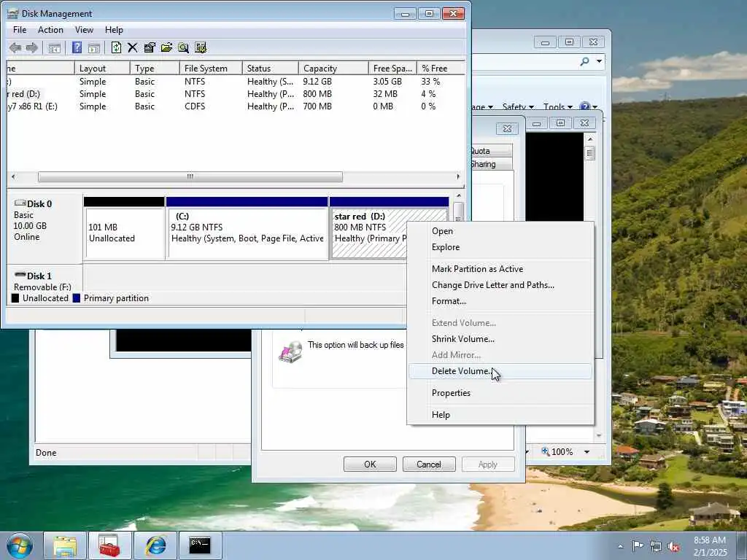Choose Help at bottom of context menu
The width and height of the screenshot is (747, 560).
pos(500,415)
